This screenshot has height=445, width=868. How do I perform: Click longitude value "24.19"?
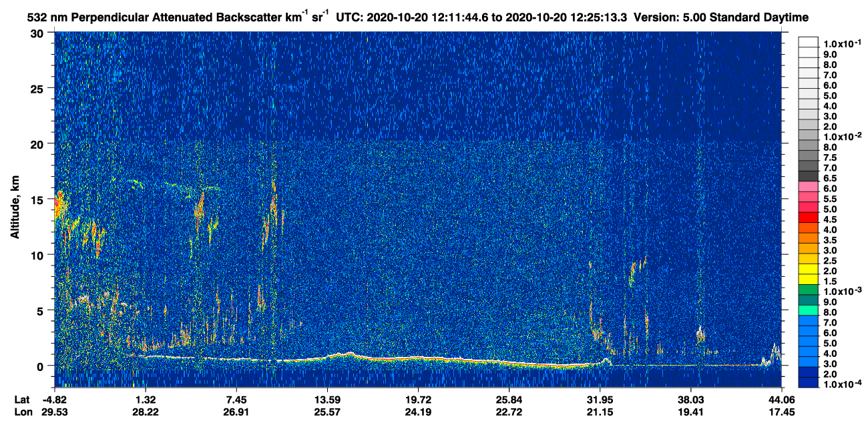click(418, 412)
